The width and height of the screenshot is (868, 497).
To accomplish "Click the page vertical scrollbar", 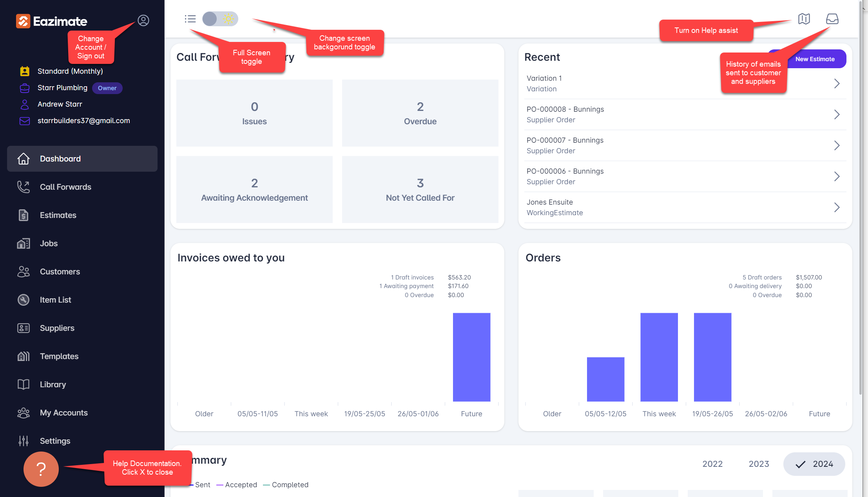I will click(861, 196).
